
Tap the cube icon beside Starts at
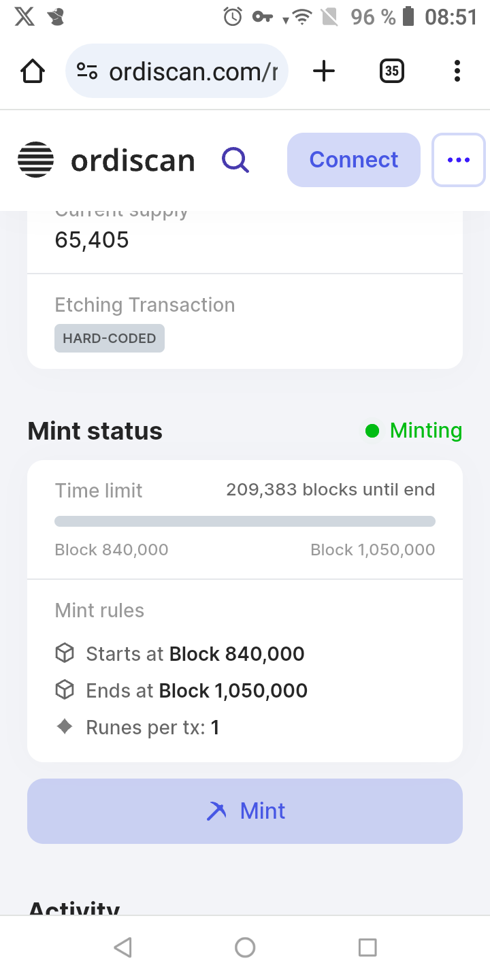[64, 654]
